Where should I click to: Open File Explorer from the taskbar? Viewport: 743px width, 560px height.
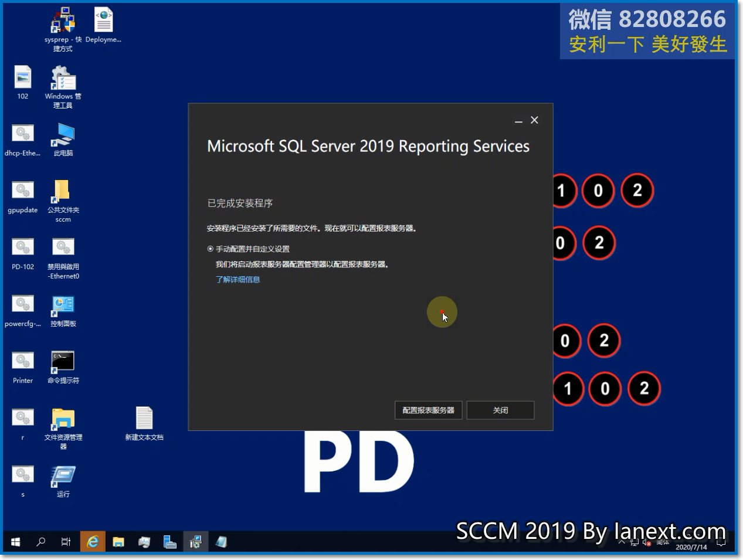pyautogui.click(x=118, y=542)
